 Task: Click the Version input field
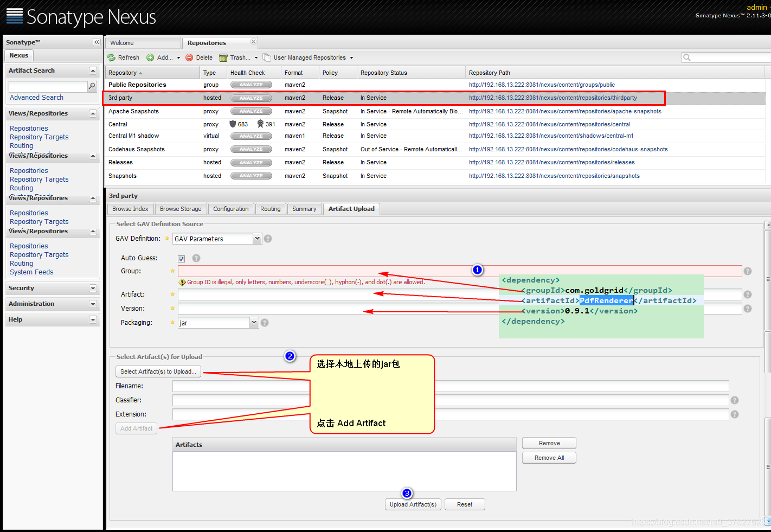tap(460, 309)
